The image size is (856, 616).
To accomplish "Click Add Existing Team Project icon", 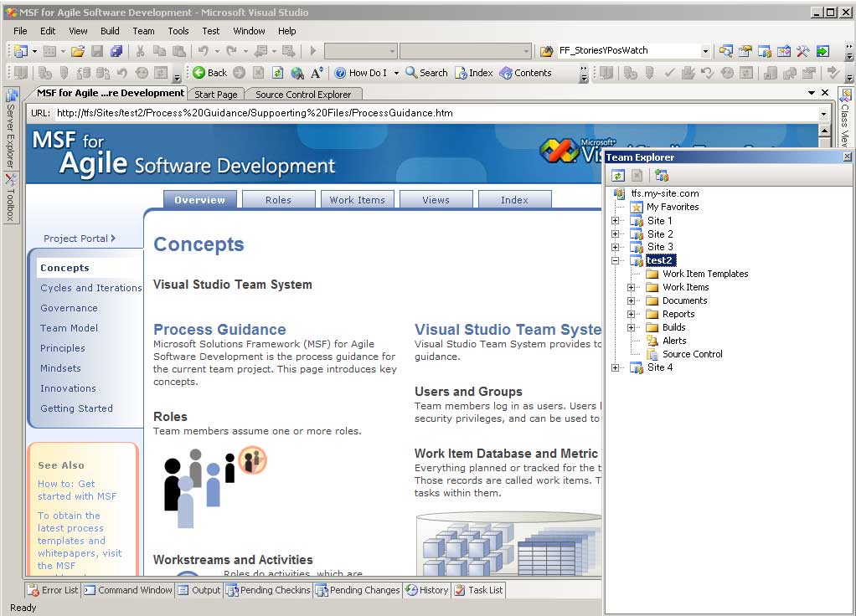I will (662, 176).
